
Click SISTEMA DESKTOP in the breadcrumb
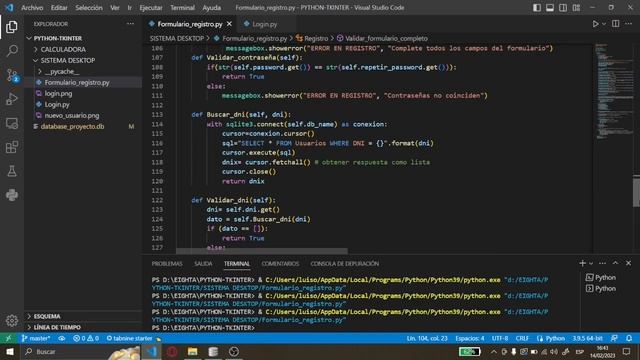click(176, 38)
